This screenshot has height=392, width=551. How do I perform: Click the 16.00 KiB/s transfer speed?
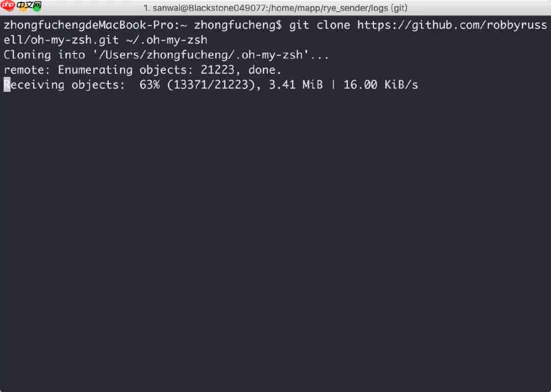[x=381, y=85]
